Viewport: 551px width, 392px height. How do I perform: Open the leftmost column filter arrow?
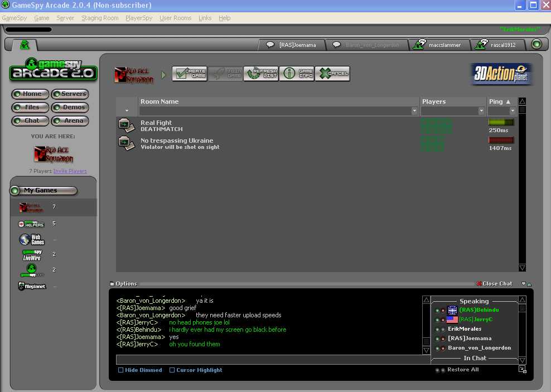127,110
